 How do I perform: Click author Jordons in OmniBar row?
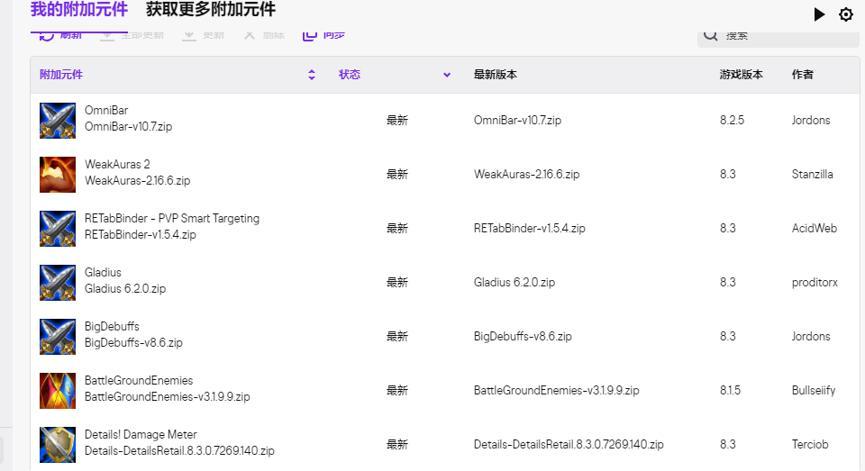tap(810, 120)
